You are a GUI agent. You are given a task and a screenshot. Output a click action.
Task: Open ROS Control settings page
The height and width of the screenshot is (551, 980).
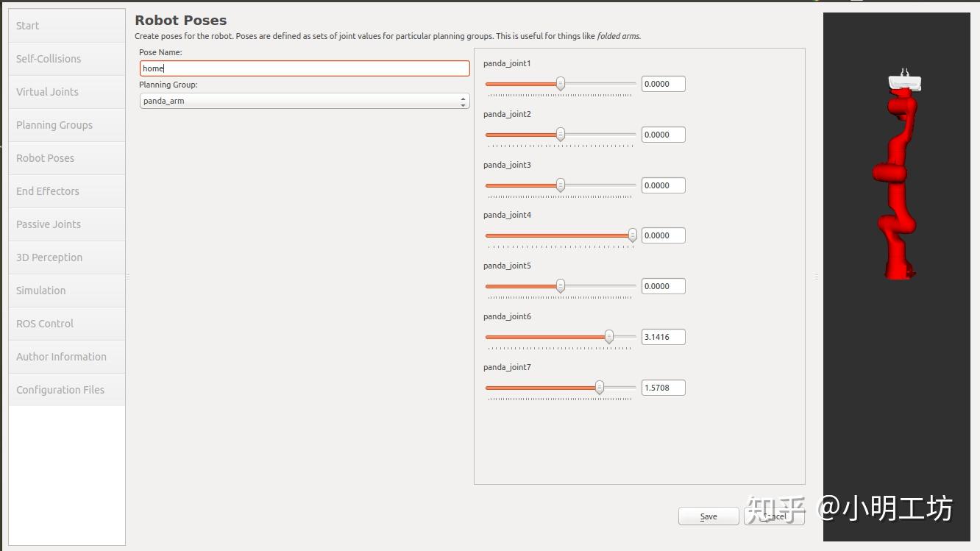click(66, 324)
